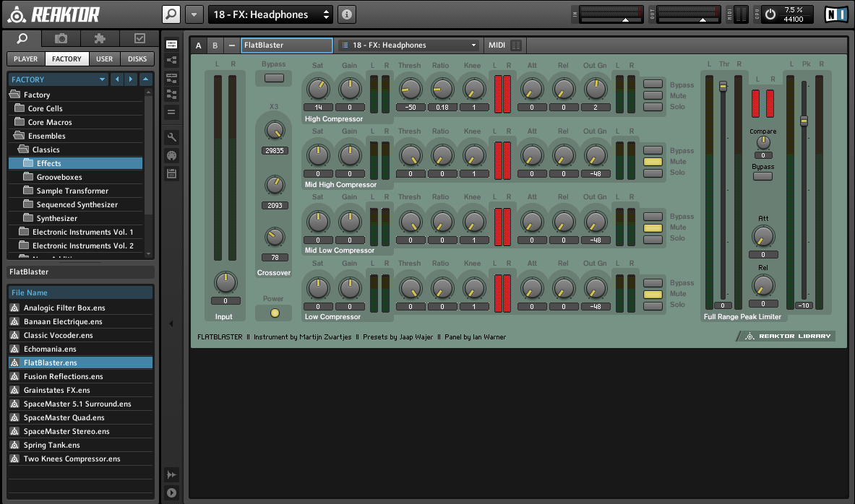Select panel set A
The width and height of the screenshot is (855, 504).
[x=199, y=45]
